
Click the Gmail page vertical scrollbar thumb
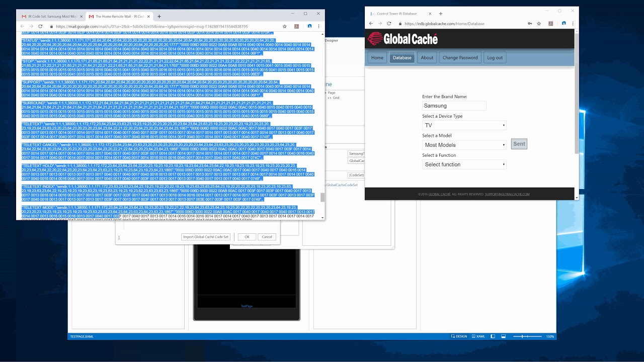click(323, 197)
